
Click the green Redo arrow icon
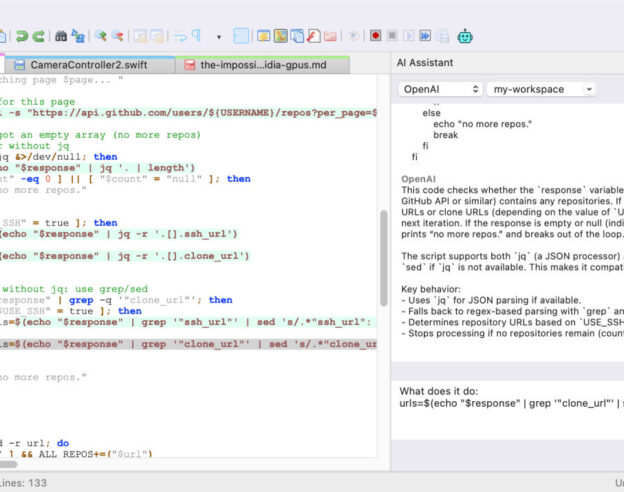pos(39,36)
